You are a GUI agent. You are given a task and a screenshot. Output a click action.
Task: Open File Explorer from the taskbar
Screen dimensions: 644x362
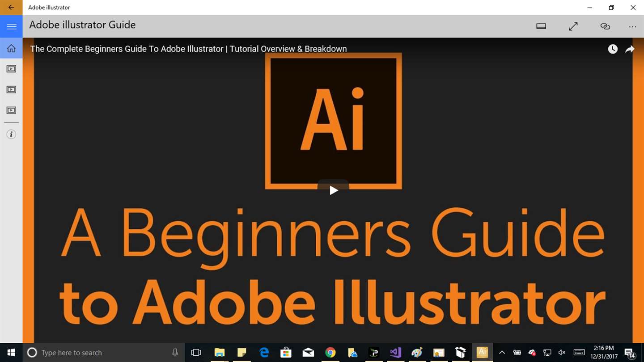pos(219,353)
